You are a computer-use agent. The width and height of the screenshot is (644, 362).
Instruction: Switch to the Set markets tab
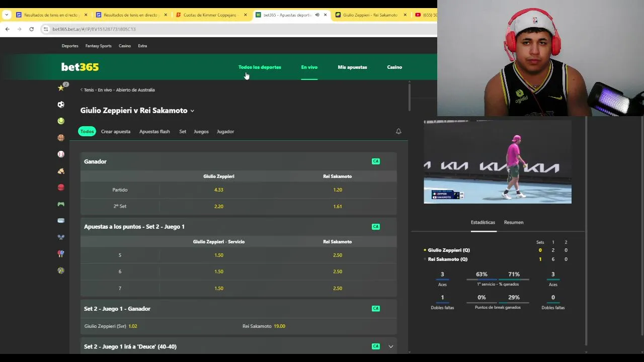pyautogui.click(x=183, y=132)
